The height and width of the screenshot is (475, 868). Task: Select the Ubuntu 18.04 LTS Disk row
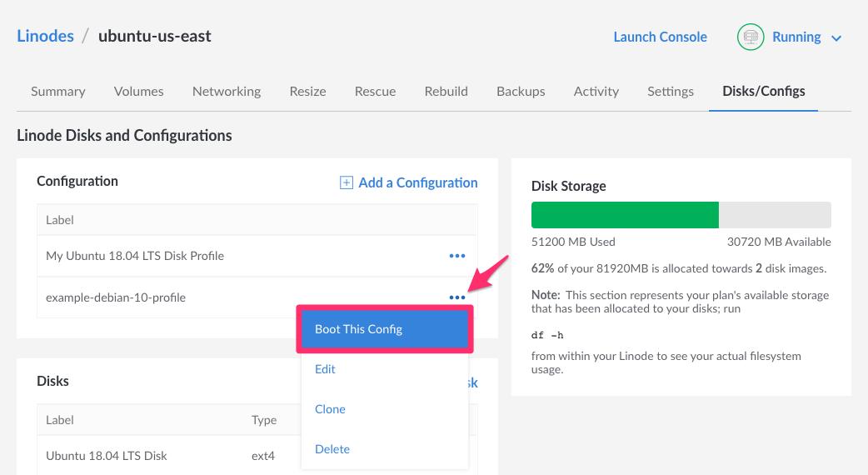pos(107,456)
